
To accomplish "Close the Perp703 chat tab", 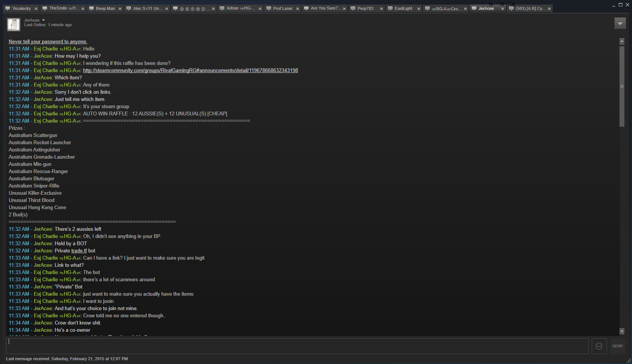I will coord(381,9).
